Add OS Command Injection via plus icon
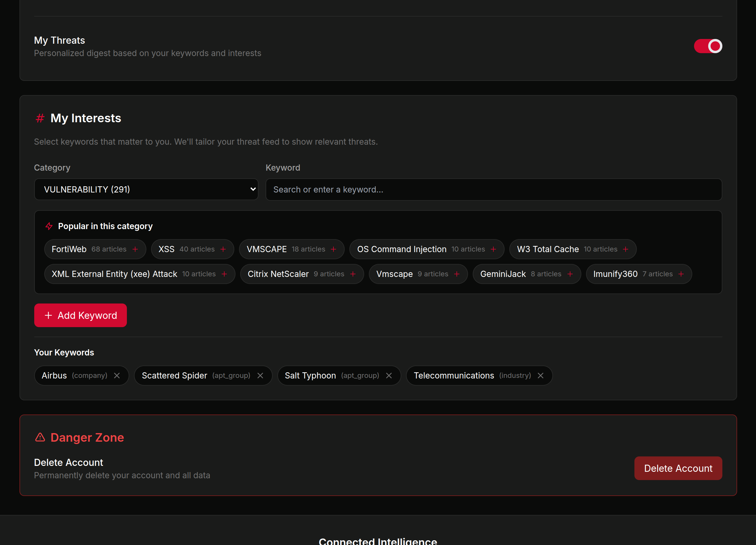 coord(494,249)
